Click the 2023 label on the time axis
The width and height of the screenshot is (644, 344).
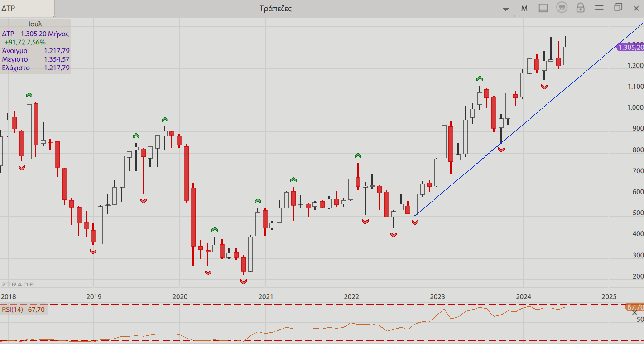pos(437,297)
